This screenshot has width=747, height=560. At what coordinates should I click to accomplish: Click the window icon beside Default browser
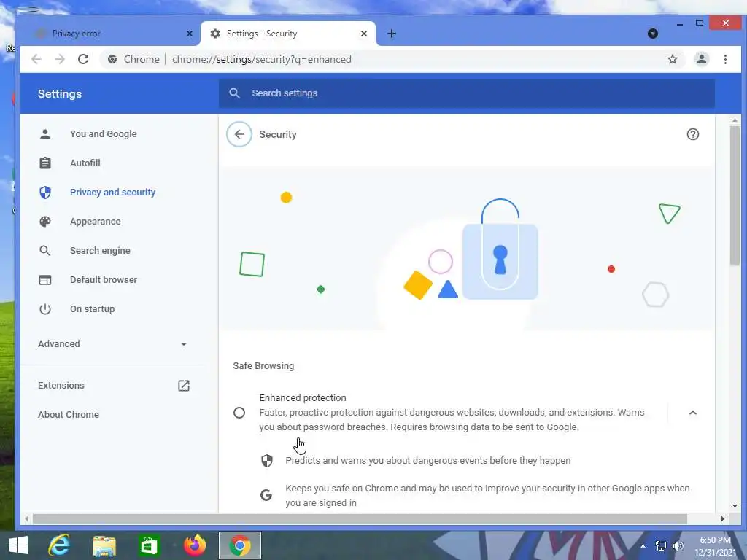(45, 279)
